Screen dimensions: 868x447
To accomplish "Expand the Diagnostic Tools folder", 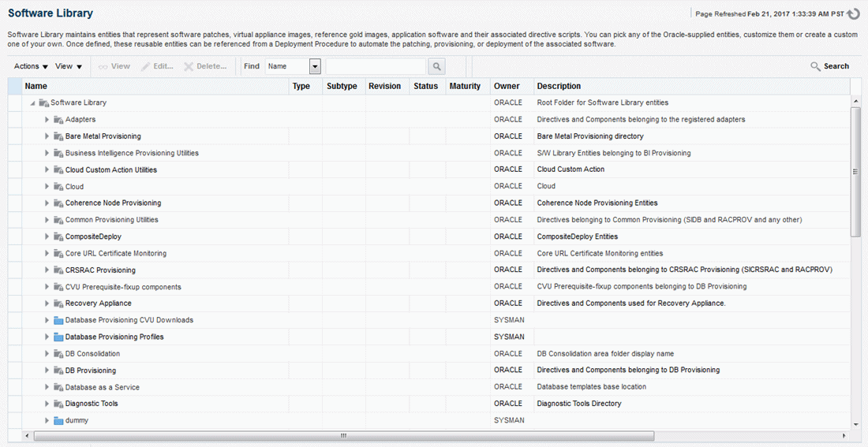I will [x=47, y=404].
